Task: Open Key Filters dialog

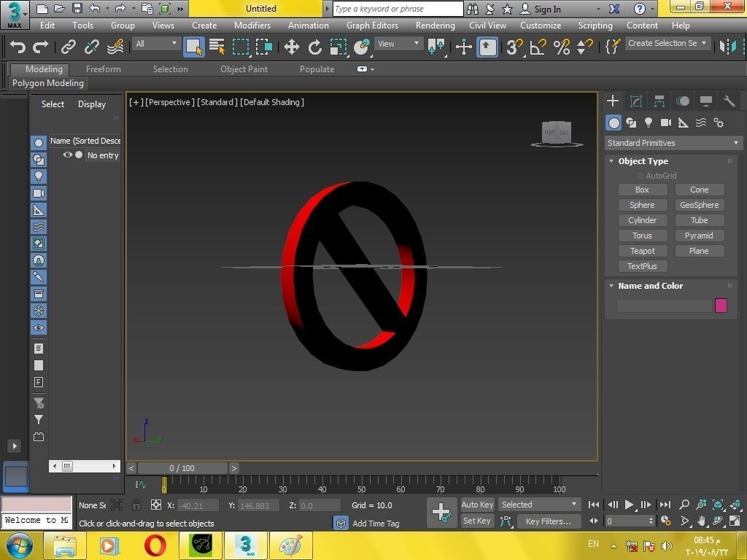Action: [x=549, y=521]
